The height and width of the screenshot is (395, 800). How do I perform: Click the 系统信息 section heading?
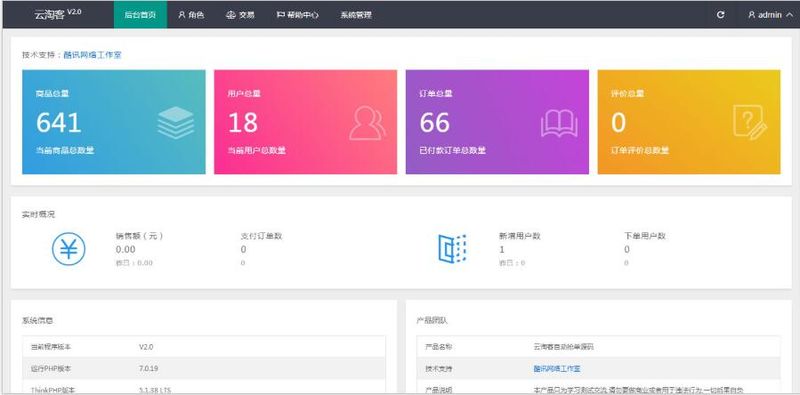point(38,321)
